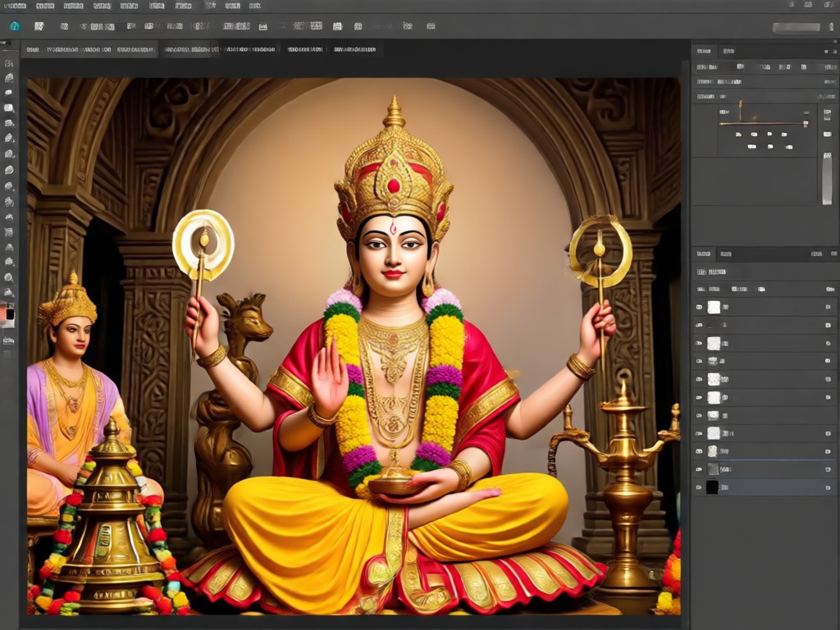Click the lock icon on the topmost layer row
The height and width of the screenshot is (630, 840).
[x=829, y=307]
